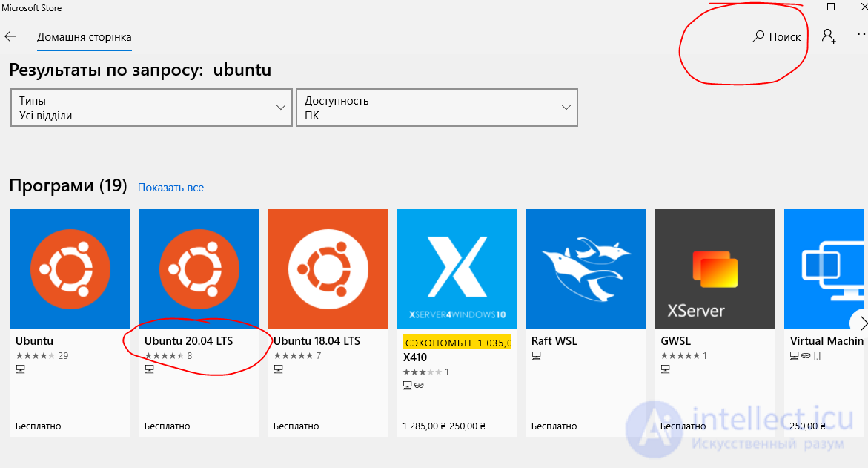
Task: Click the Raft WSL title
Action: [x=554, y=340]
